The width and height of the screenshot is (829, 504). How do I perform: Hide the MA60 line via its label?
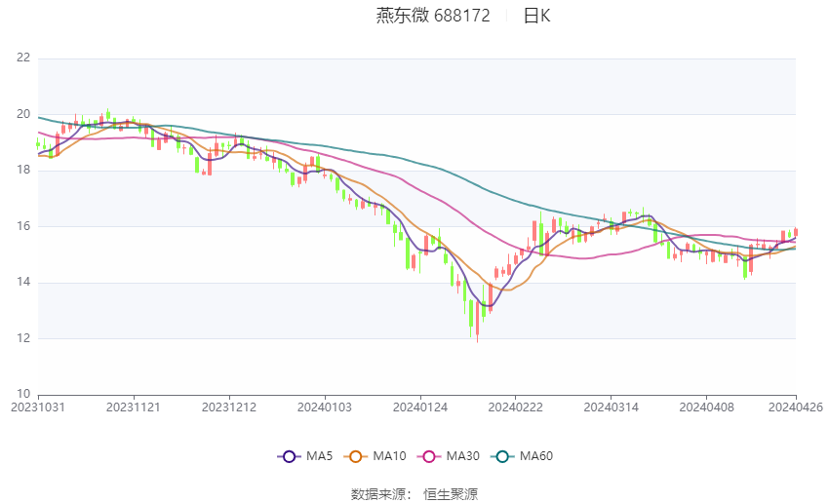coord(536,456)
